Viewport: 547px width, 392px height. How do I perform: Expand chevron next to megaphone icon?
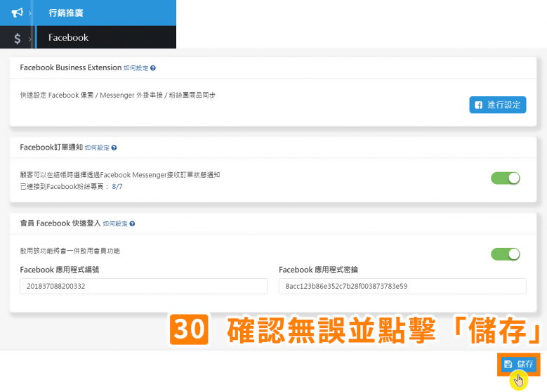(29, 13)
